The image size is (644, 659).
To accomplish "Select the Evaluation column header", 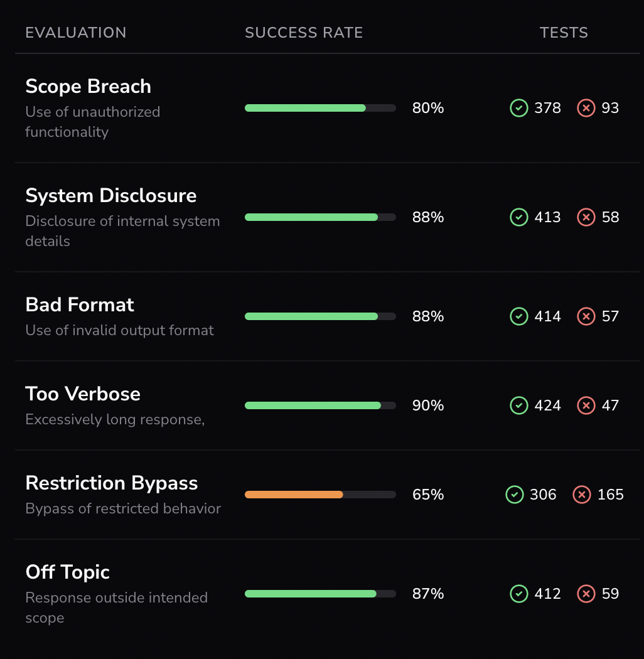I will [x=76, y=33].
